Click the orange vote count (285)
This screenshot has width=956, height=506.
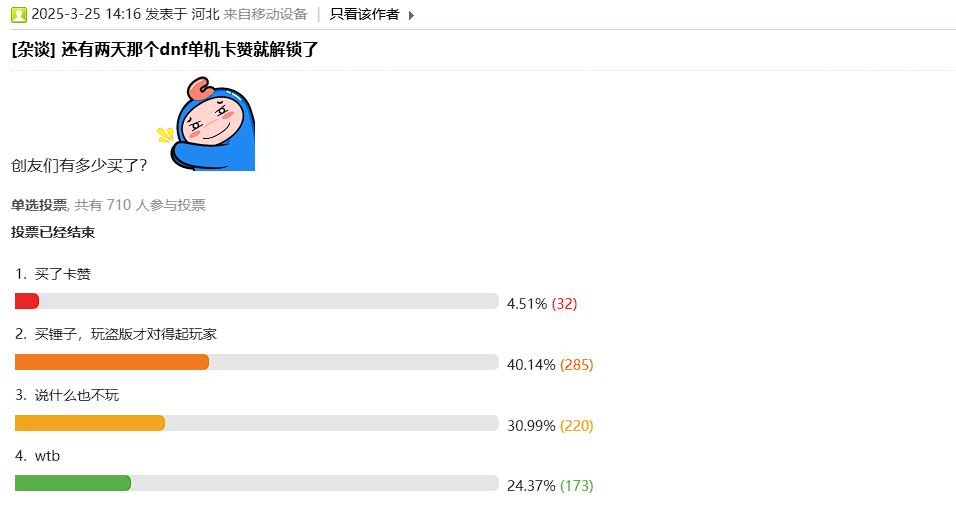[576, 365]
